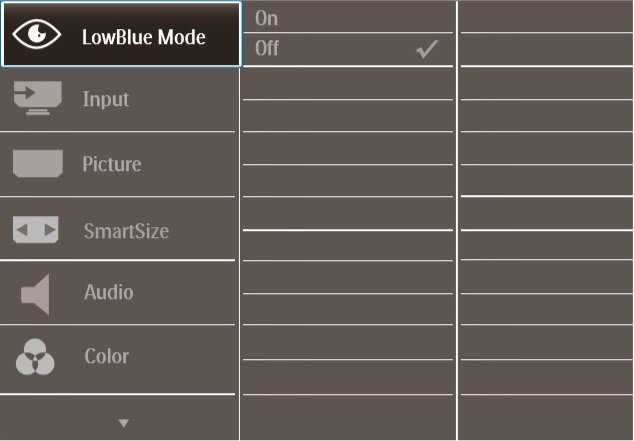
Task: Select the SmartSize label
Action: tap(126, 231)
